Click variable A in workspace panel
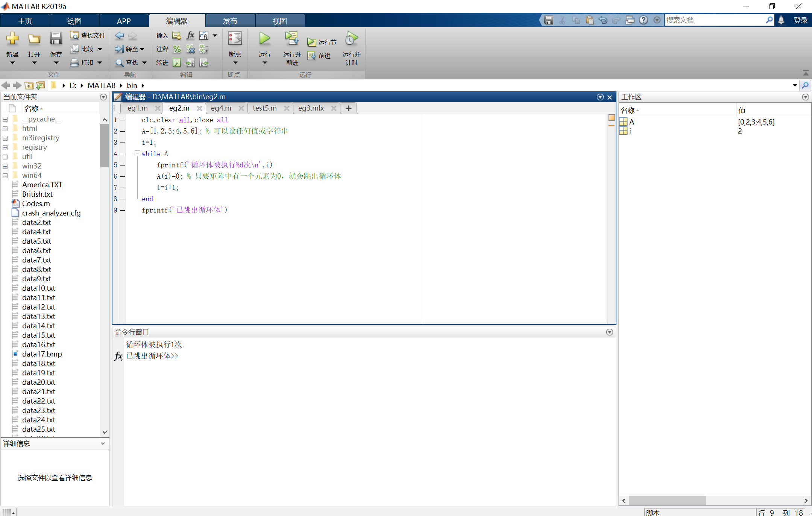Screen dimensions: 812x516 (x=632, y=122)
